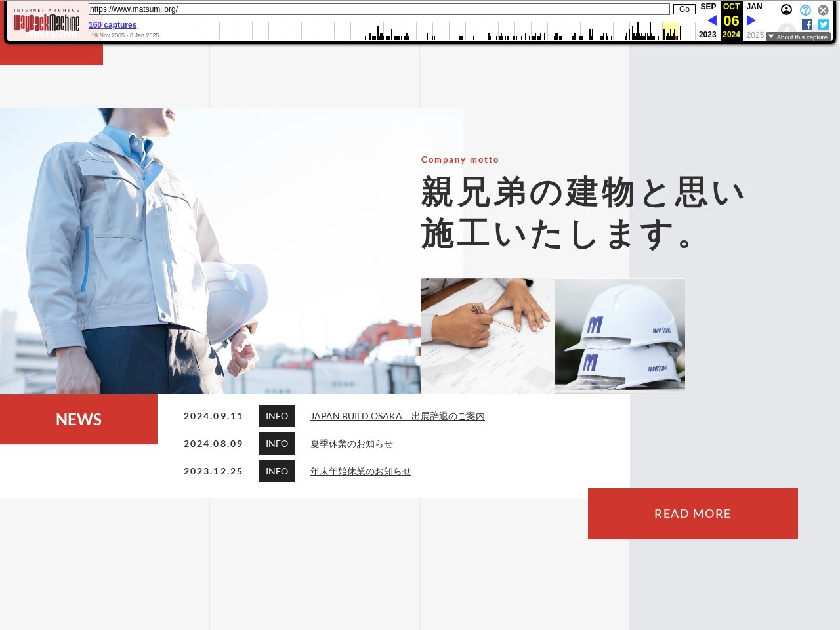Click the highlighted 2024 timeline section
Screen dimensions: 840x630
pyautogui.click(x=670, y=31)
